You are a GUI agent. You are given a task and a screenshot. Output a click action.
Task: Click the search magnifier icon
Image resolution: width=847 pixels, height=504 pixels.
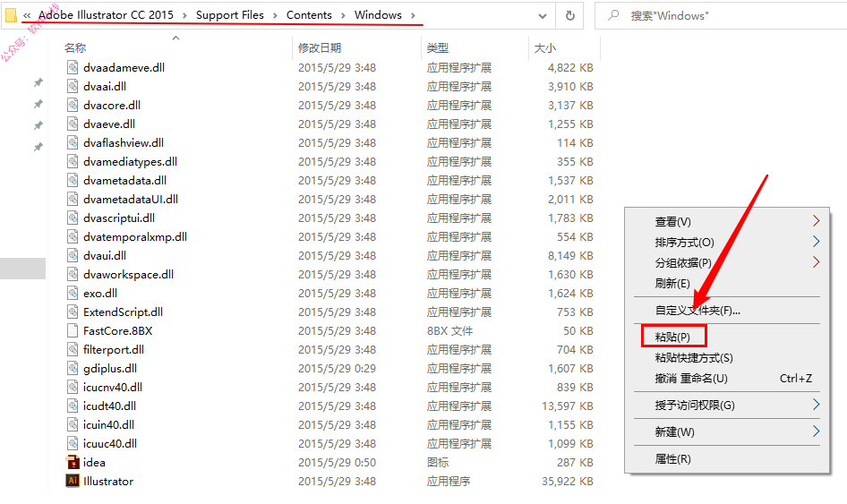(613, 15)
